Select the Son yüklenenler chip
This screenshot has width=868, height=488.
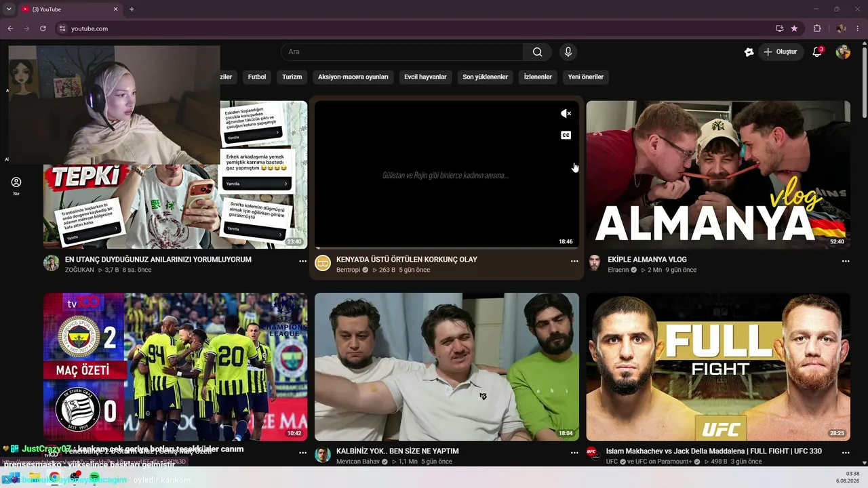pos(486,77)
